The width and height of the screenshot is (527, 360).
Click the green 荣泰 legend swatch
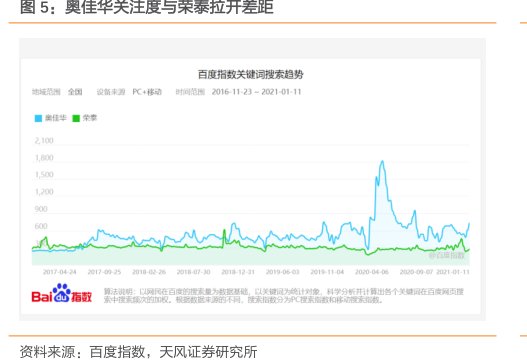(x=76, y=118)
